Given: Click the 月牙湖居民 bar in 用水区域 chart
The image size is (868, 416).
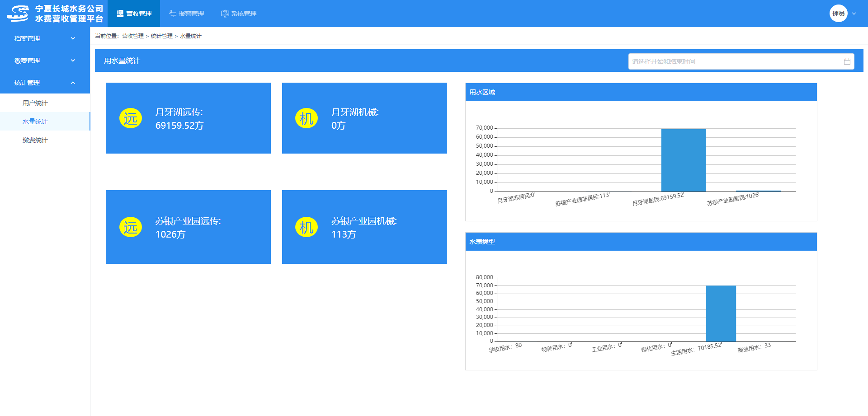Looking at the screenshot, I should point(683,160).
